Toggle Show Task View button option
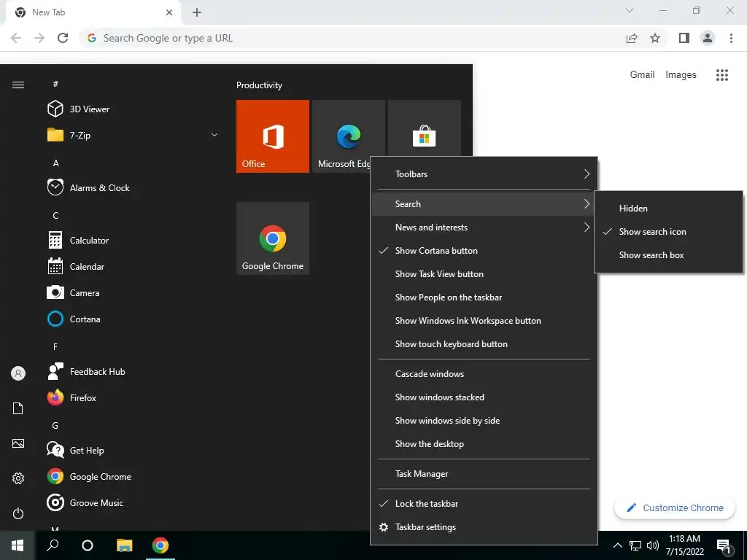 (x=484, y=274)
